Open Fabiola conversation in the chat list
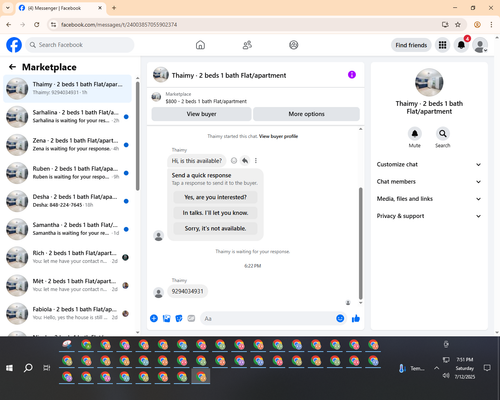The width and height of the screenshot is (500, 400). pyautogui.click(x=68, y=314)
